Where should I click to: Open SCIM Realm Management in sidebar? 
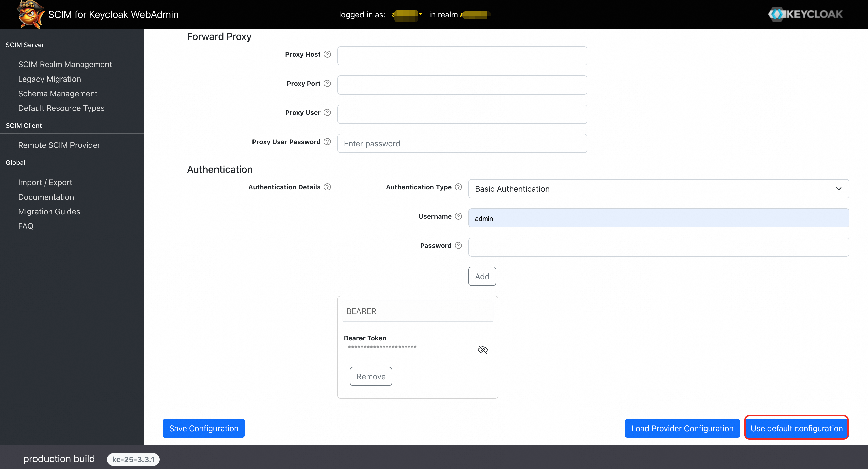(65, 64)
